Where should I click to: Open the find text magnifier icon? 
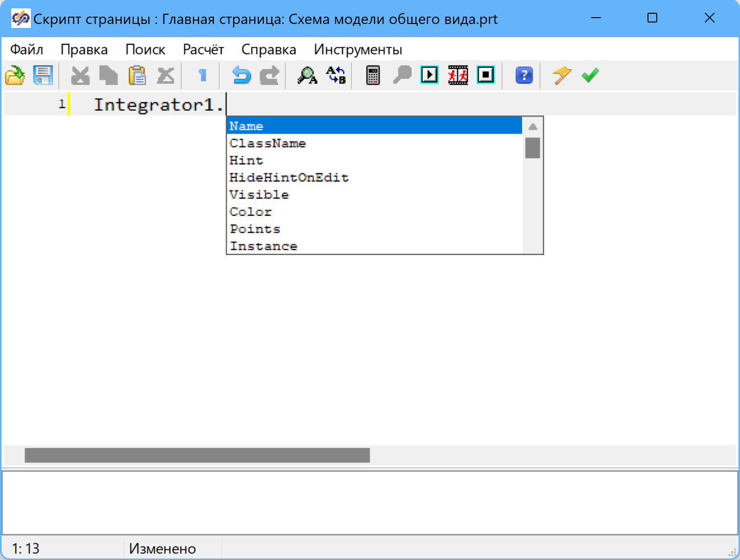307,75
